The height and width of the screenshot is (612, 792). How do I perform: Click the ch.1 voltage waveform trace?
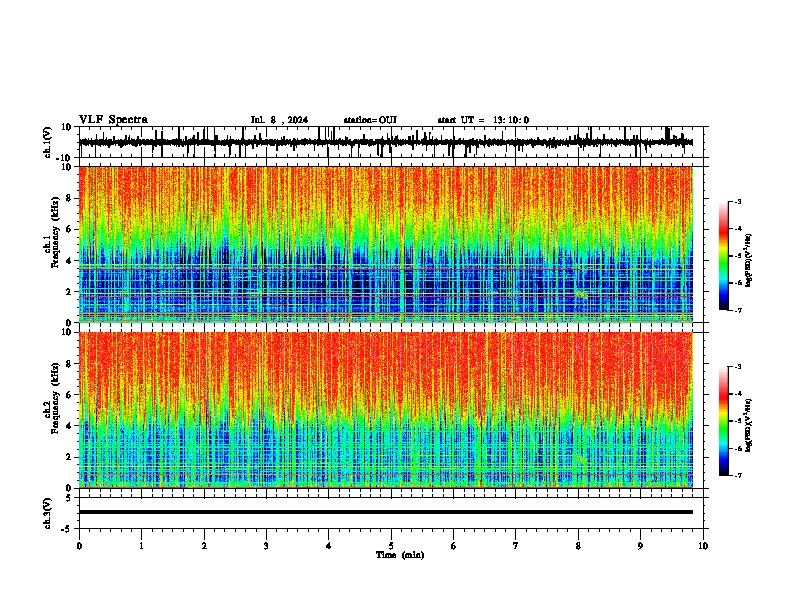386,142
